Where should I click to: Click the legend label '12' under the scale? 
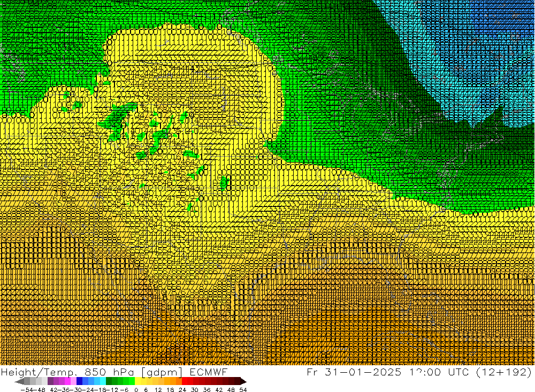pyautogui.click(x=158, y=390)
